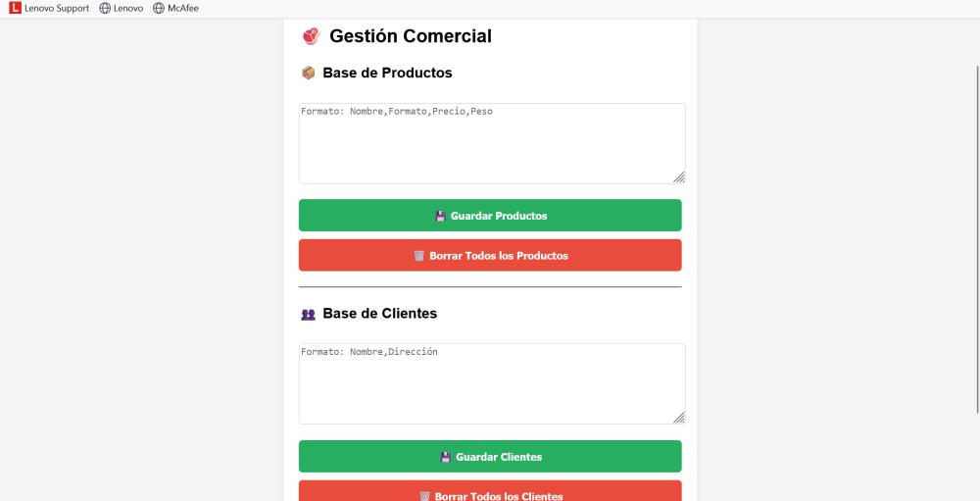The height and width of the screenshot is (501, 980).
Task: Click Borrar Todos los Clientes button
Action: (x=490, y=491)
